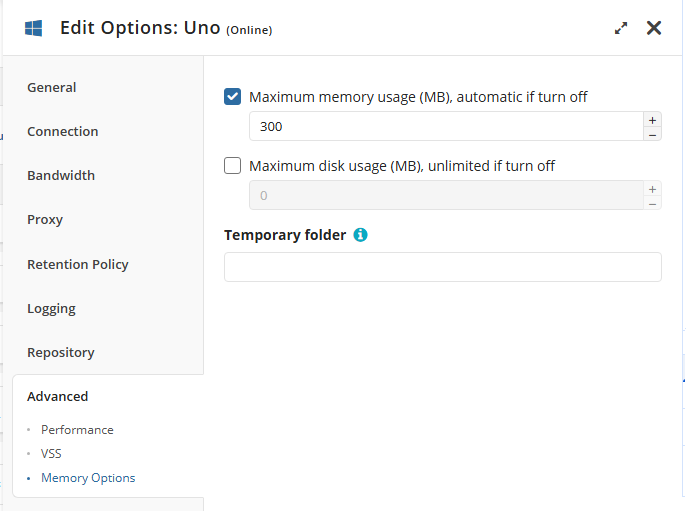Viewport: 686px width, 511px height.
Task: Click the Windows logo icon in header
Action: click(33, 28)
